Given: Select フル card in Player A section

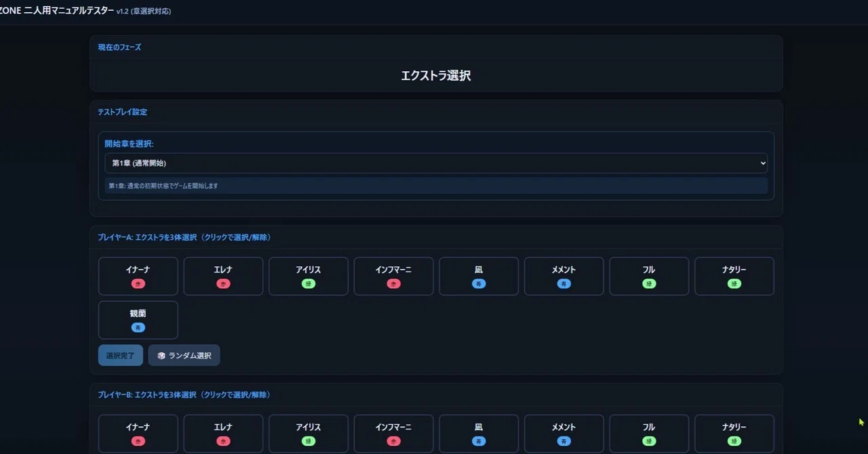Looking at the screenshot, I should pyautogui.click(x=649, y=276).
